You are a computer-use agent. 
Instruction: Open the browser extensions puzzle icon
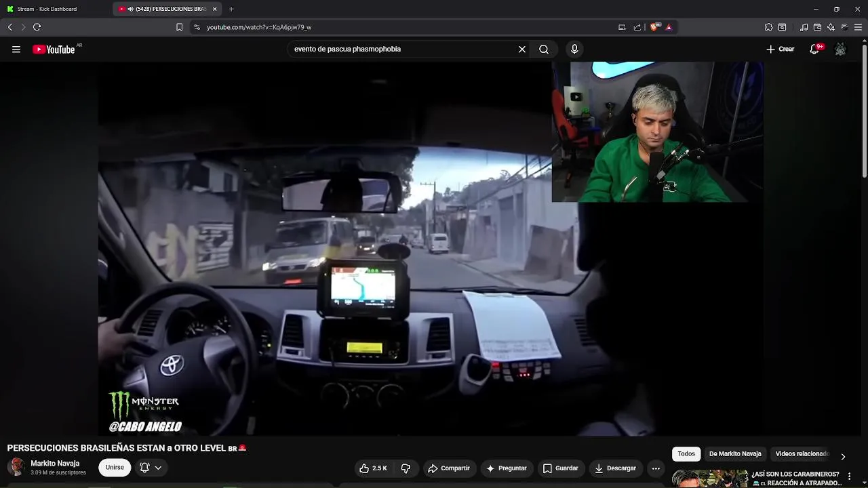(768, 27)
